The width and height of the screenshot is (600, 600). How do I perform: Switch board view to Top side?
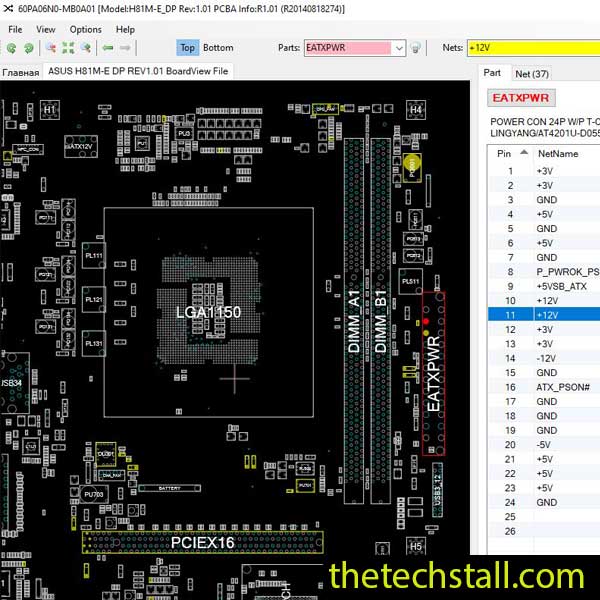click(187, 47)
